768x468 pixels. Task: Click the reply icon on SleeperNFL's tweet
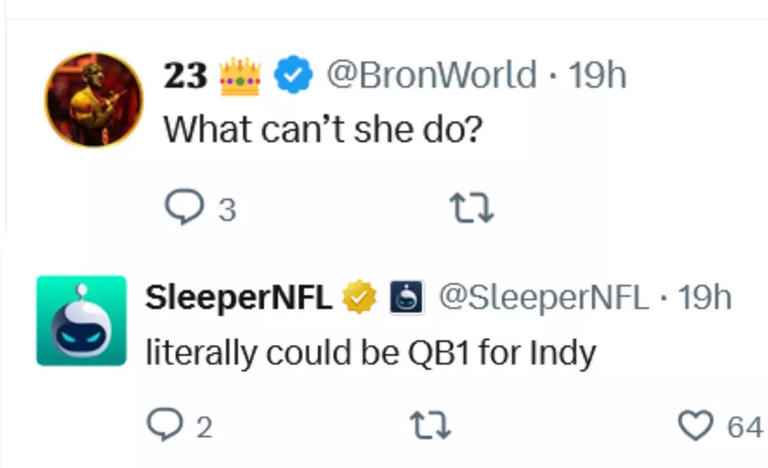(x=163, y=427)
